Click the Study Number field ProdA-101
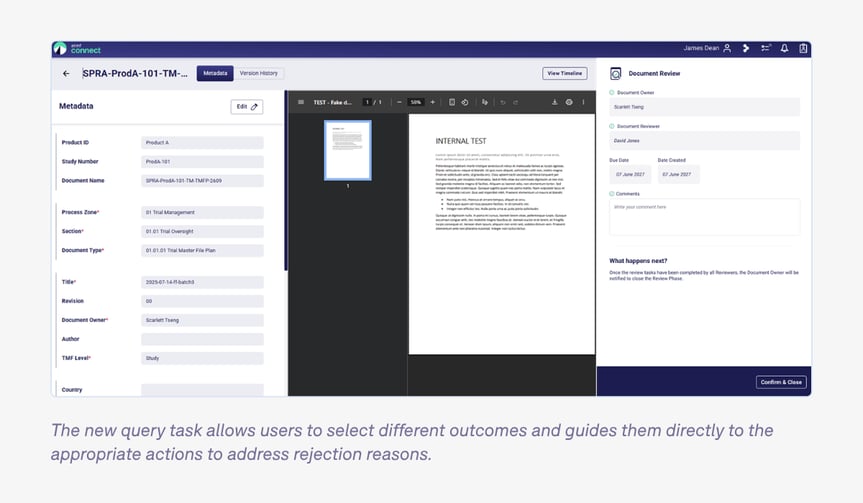Image resolution: width=863 pixels, height=503 pixels. 202,162
